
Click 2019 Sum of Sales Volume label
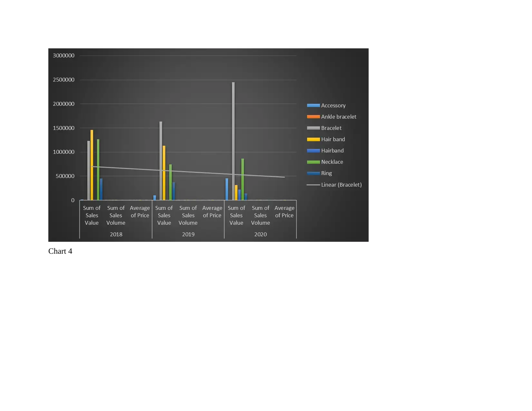tap(188, 215)
